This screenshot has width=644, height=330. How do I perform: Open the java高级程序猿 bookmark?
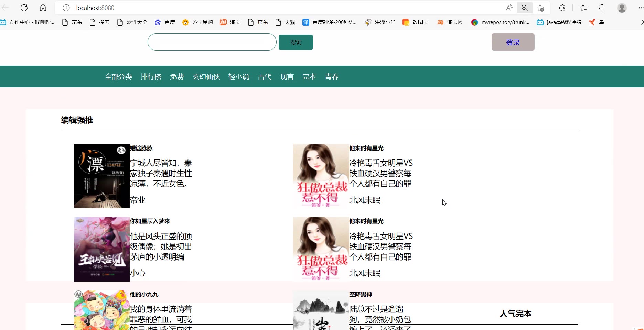(559, 22)
